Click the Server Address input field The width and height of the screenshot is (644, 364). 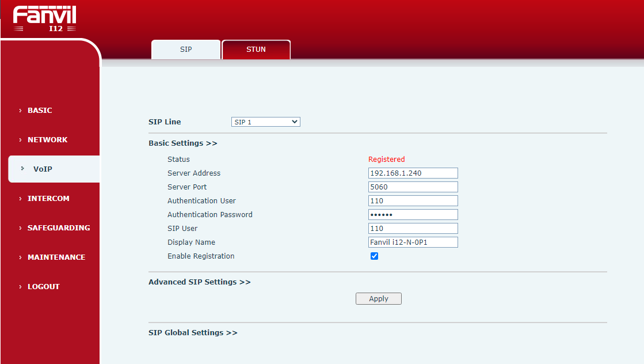pos(413,173)
